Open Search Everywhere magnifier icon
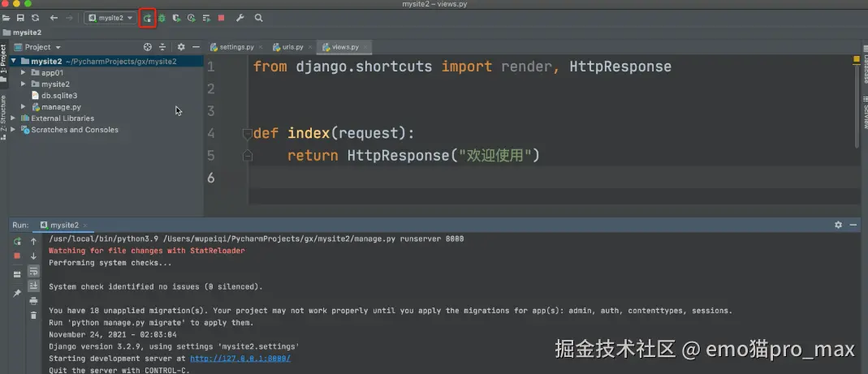This screenshot has height=374, width=868. pos(258,19)
